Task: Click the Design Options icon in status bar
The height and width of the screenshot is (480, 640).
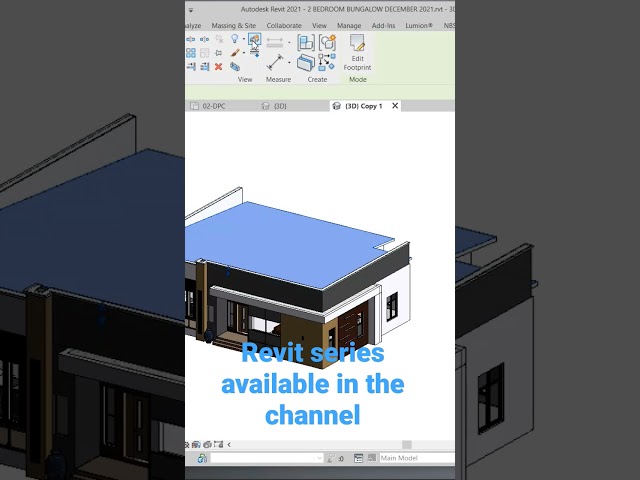Action: tap(358, 458)
